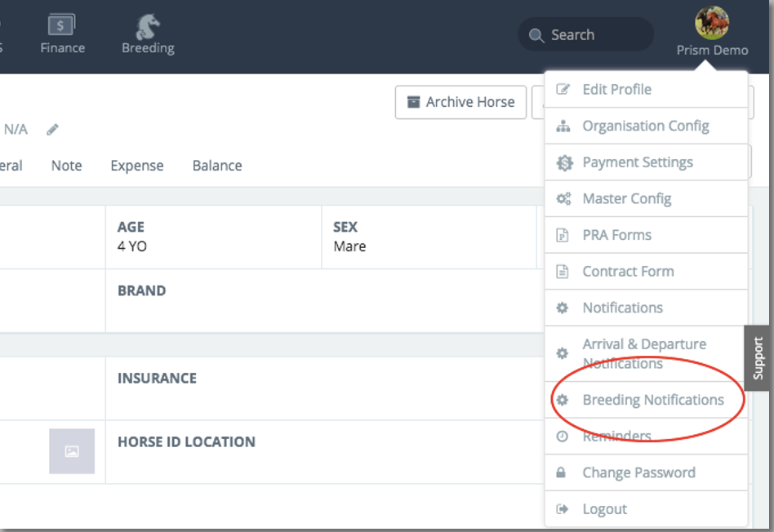
Task: Switch to the Balance tab
Action: coord(217,166)
